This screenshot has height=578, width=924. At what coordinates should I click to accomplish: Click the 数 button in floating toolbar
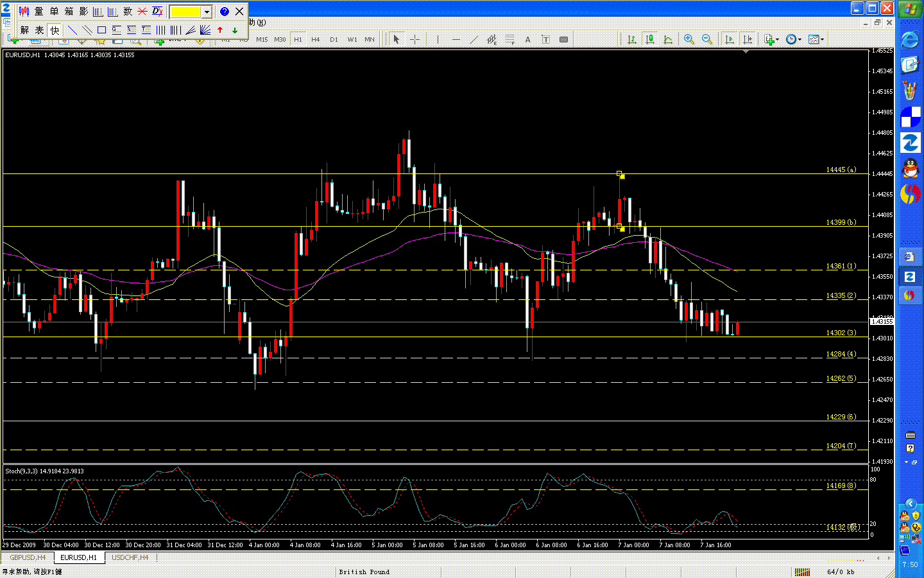tap(128, 12)
